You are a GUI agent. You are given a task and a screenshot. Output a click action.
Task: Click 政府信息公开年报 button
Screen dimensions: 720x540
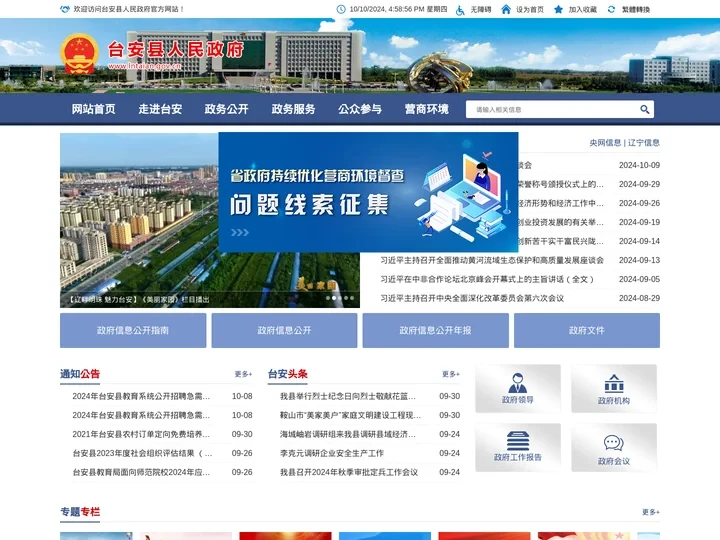[x=435, y=330]
